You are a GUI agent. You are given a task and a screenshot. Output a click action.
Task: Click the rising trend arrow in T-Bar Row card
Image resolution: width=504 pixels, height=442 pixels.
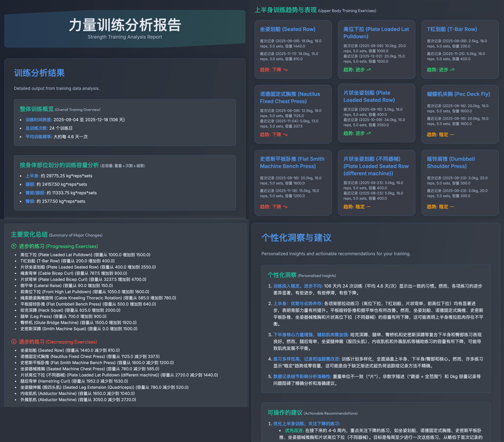pyautogui.click(x=452, y=70)
